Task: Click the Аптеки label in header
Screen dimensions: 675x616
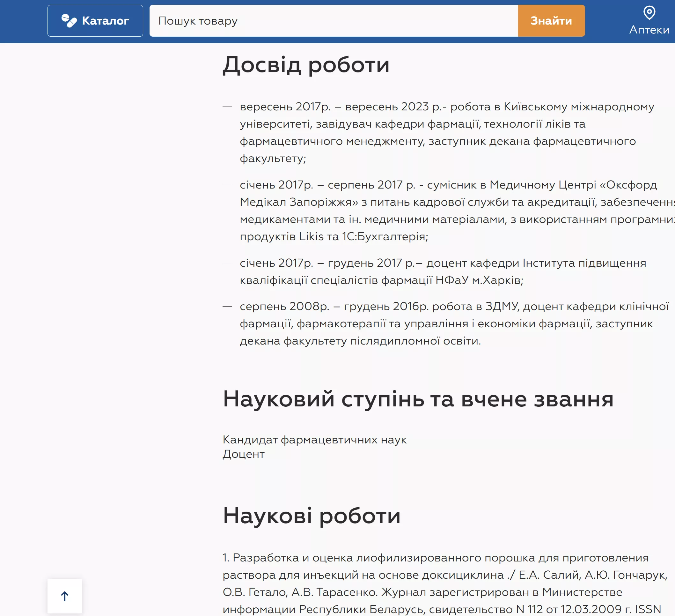Action: [649, 30]
